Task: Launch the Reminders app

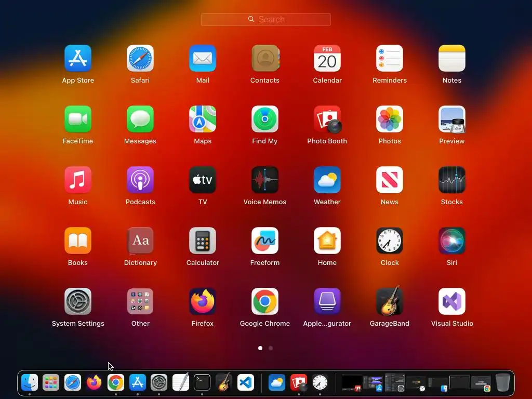Action: point(390,58)
